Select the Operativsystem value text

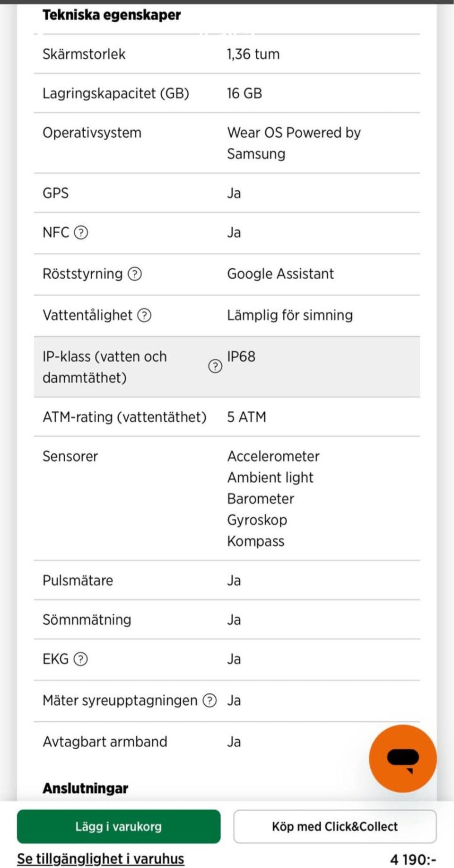click(x=294, y=143)
